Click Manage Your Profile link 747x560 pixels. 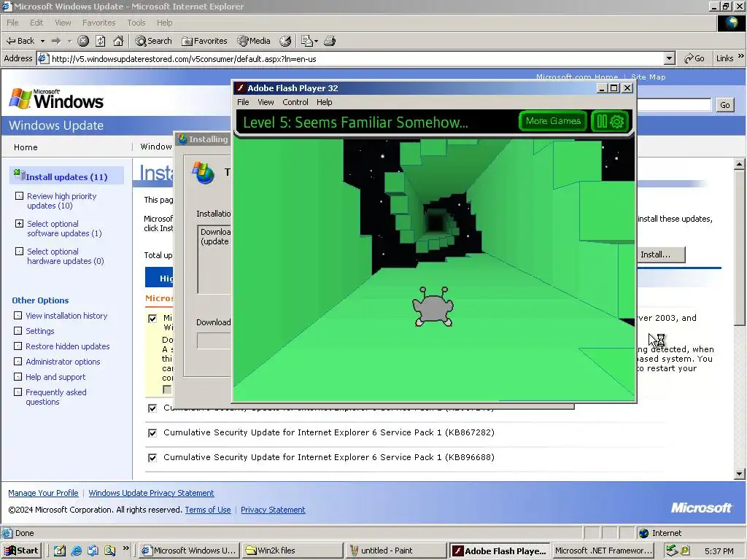coord(43,493)
